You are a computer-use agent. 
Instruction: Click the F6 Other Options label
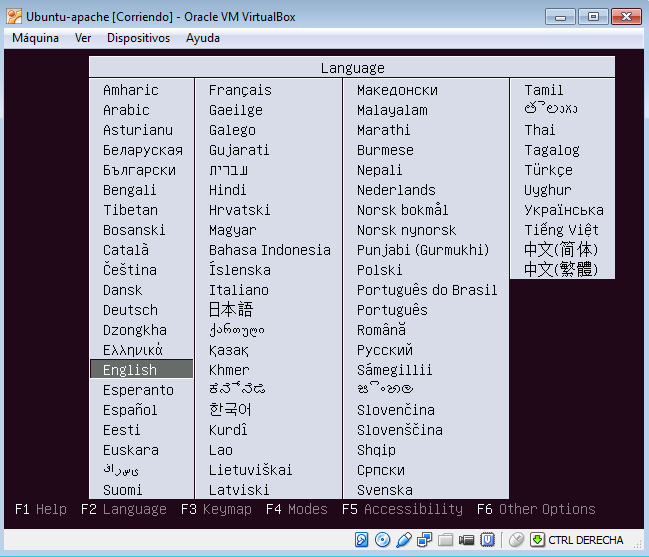click(536, 509)
